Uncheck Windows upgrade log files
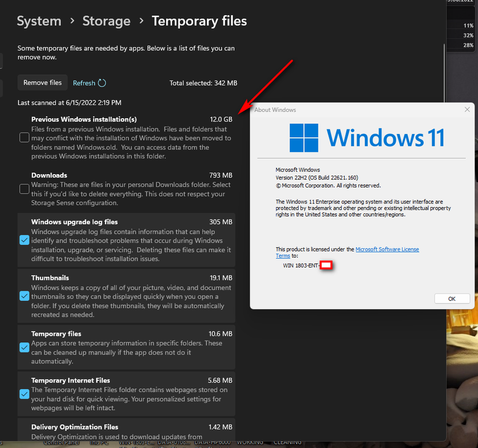This screenshot has height=448, width=478. (x=25, y=240)
